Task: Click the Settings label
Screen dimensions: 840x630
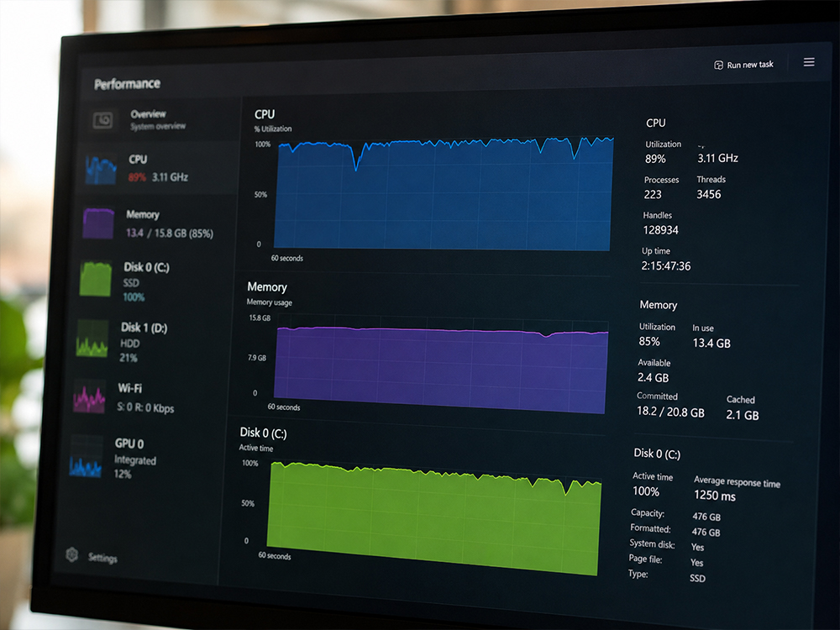Action: click(x=102, y=559)
